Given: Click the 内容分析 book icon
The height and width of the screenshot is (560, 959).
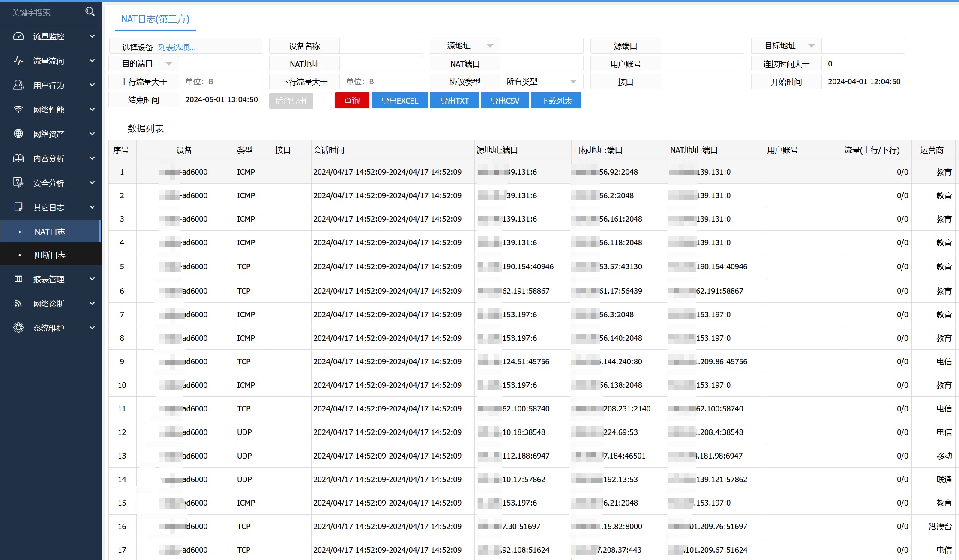Looking at the screenshot, I should pyautogui.click(x=18, y=158).
